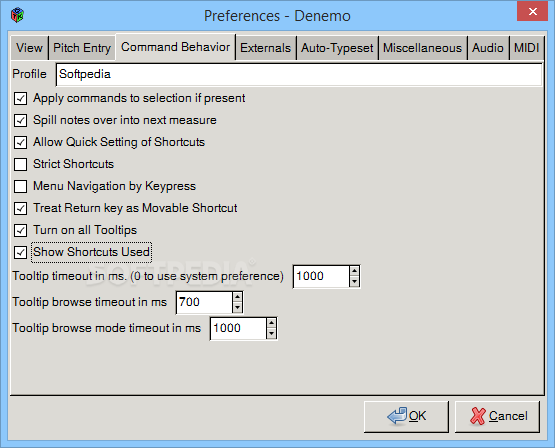Screen dimensions: 555x448
Task: Click the Tooltip browse mode timeout field
Action: point(238,328)
